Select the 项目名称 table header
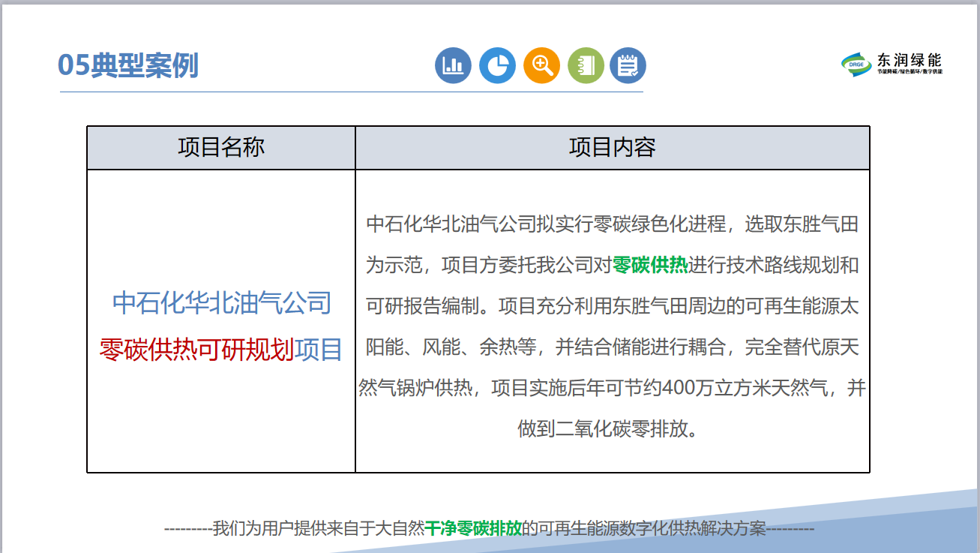The image size is (980, 553). 221,147
